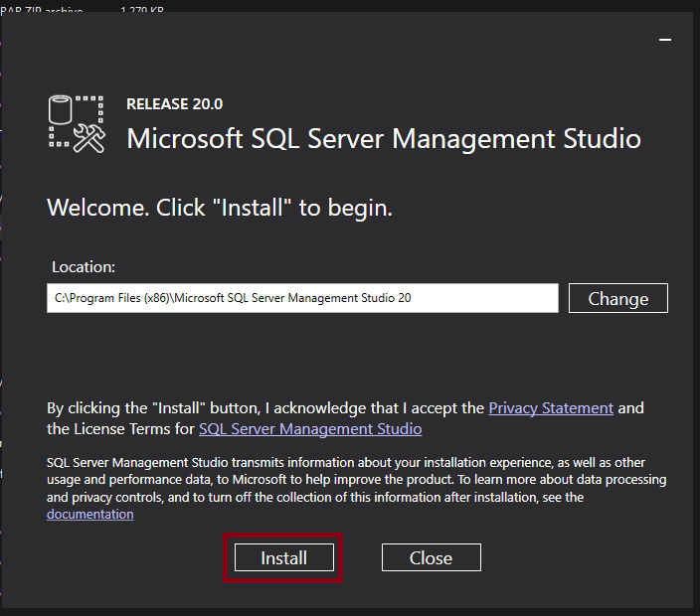
Task: Click the SQL Server Management Studio logo icon
Action: click(x=77, y=124)
